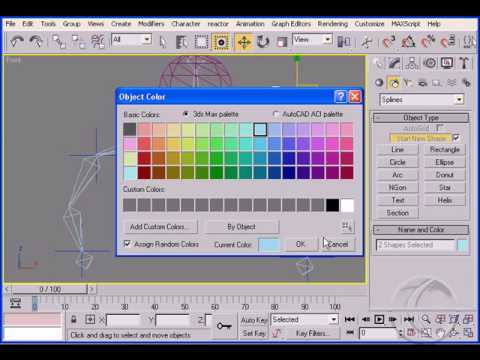The height and width of the screenshot is (360, 480).
Task: Click the Select and Manipulate icon
Action: click(367, 42)
